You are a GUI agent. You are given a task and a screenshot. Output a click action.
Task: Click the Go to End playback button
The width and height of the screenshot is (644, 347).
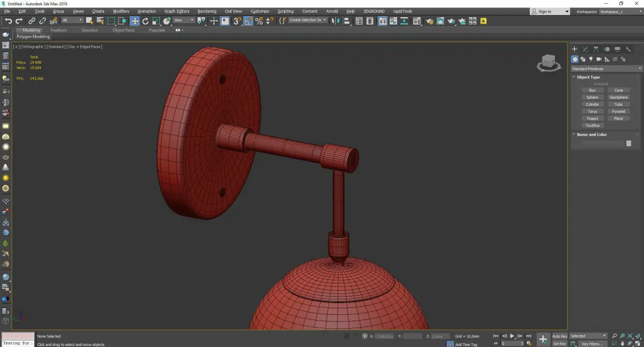(x=529, y=336)
